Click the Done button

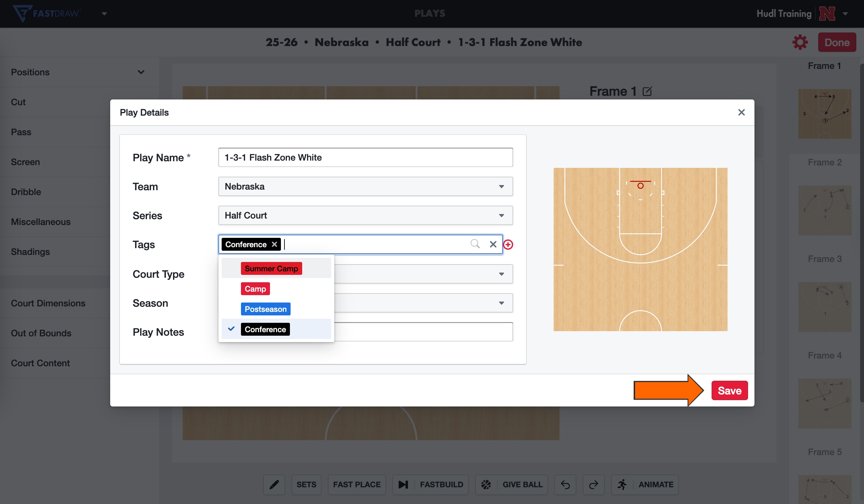point(837,42)
